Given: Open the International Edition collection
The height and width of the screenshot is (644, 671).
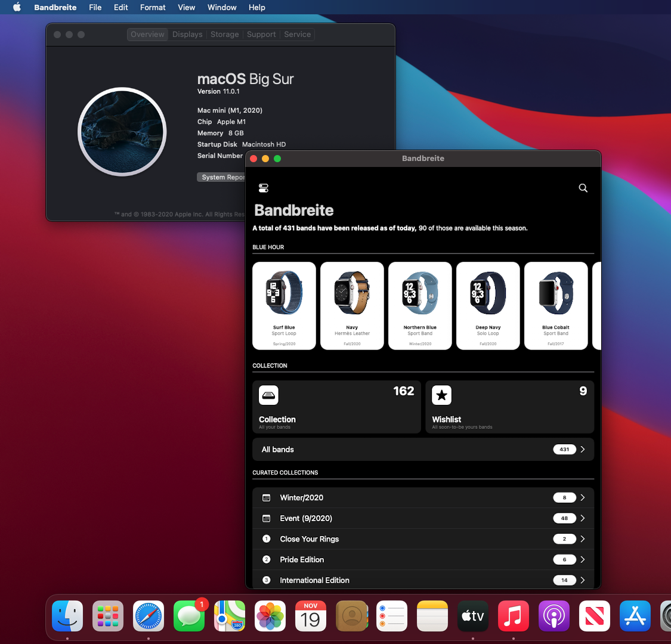Looking at the screenshot, I should (x=423, y=580).
